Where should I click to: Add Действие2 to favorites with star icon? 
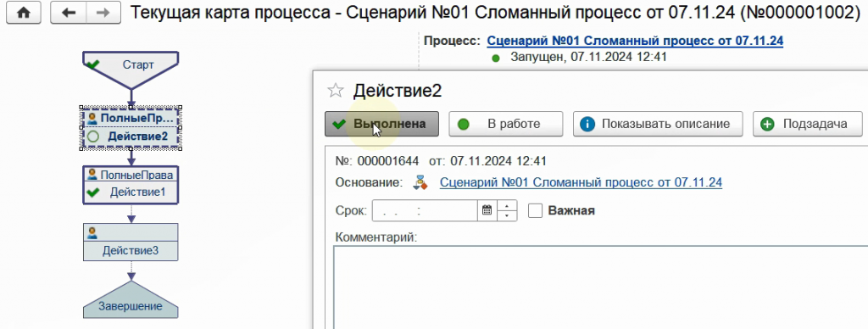336,90
